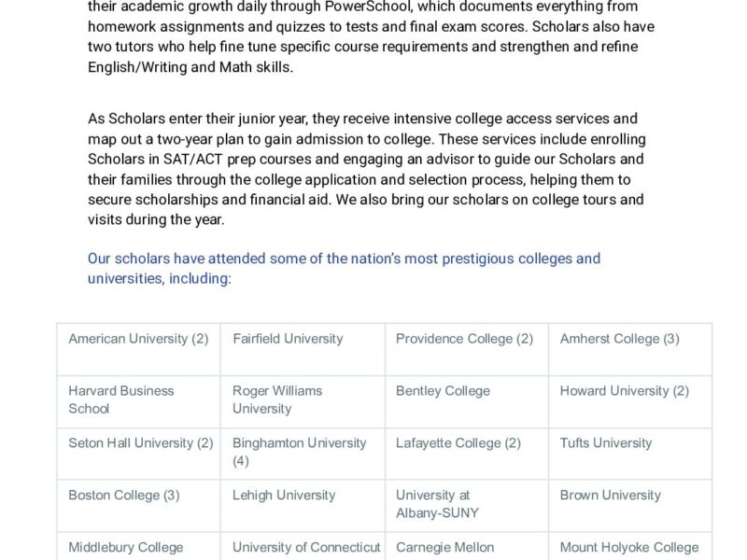Select the Mount Holyoke College cell
This screenshot has height=560, width=747.
tap(629, 548)
